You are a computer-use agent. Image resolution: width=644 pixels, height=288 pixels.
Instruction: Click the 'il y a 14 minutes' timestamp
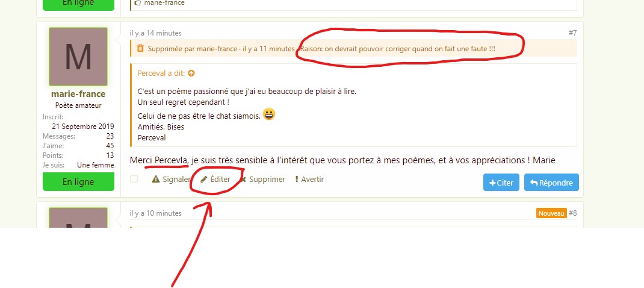pyautogui.click(x=156, y=33)
